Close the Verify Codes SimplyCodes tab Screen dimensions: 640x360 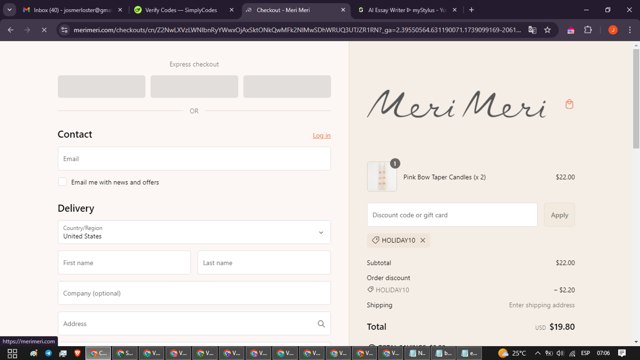[x=231, y=10]
